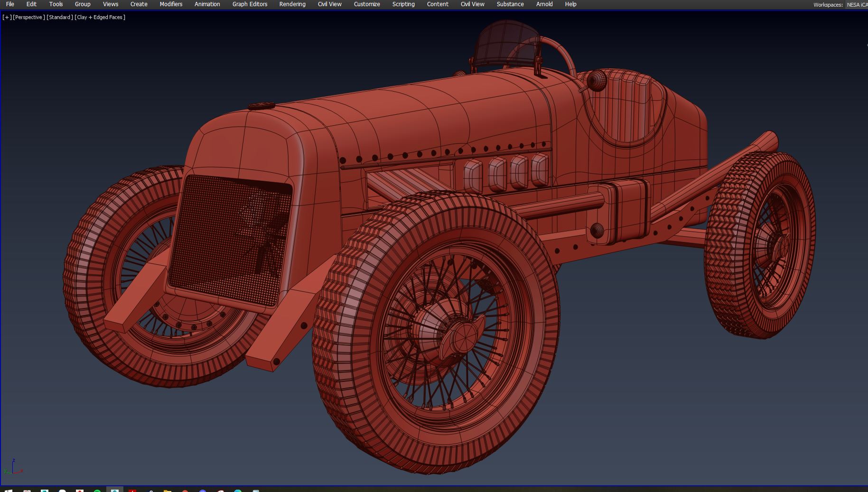The image size is (868, 492).
Task: Open the [Perspective] view type menu
Action: 29,17
